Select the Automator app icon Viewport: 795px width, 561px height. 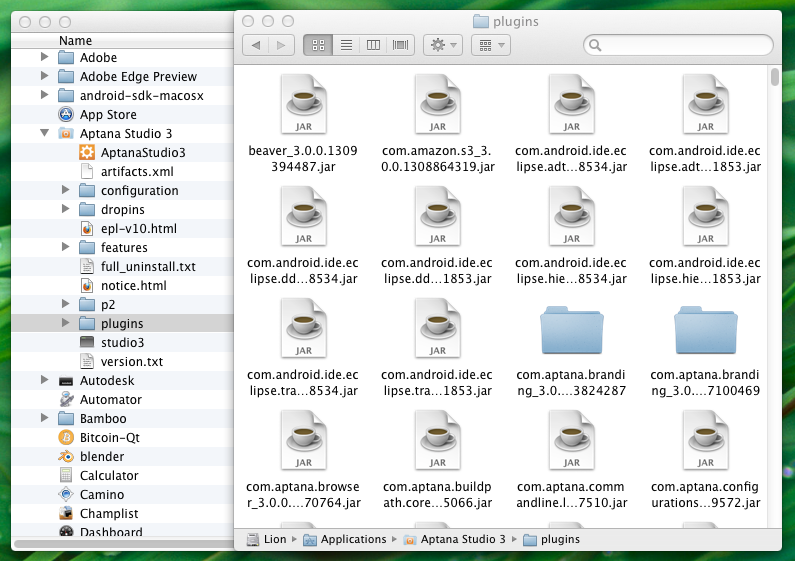(66, 399)
